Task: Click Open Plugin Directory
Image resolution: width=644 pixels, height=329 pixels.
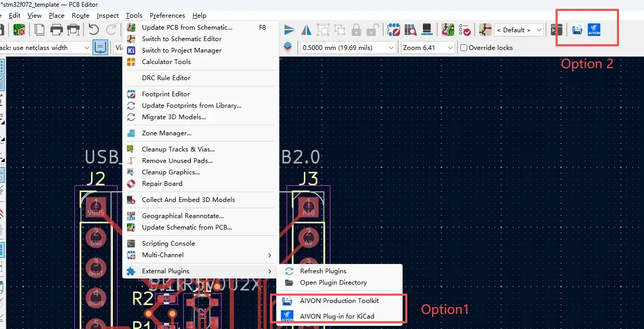Action: click(x=341, y=283)
